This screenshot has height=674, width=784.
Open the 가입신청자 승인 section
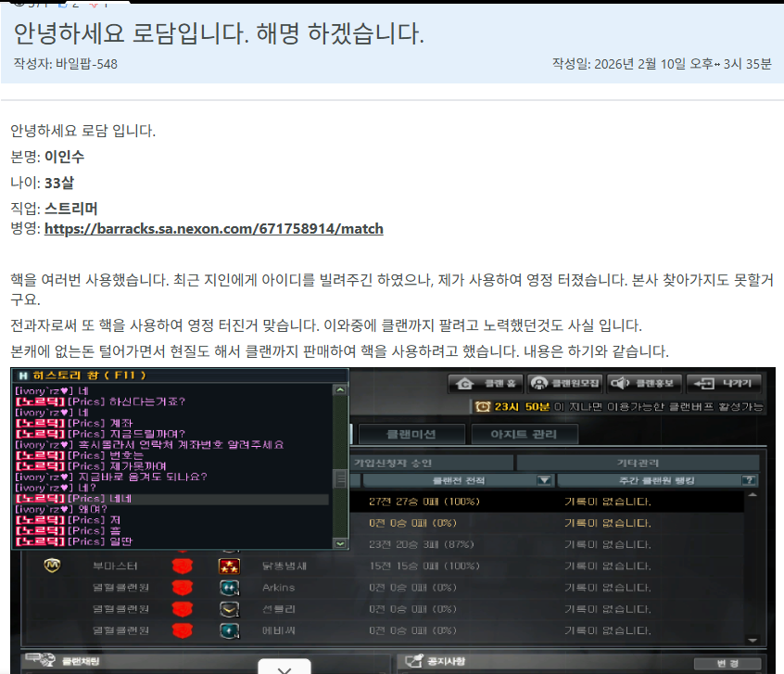432,462
